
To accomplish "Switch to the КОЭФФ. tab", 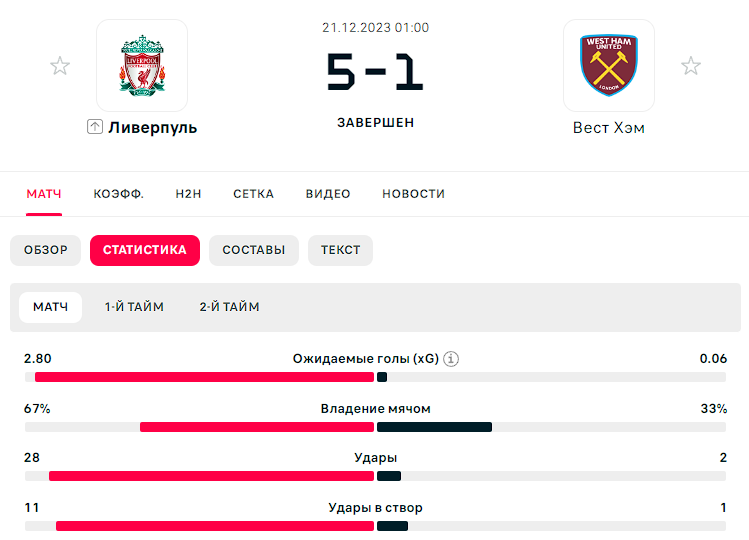I will pos(118,194).
